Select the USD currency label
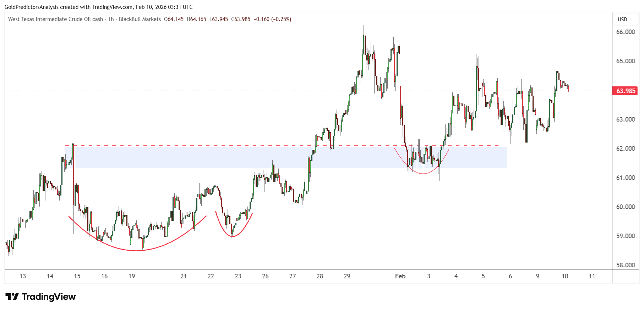Screen dimensions: 644x310 pyautogui.click(x=622, y=20)
